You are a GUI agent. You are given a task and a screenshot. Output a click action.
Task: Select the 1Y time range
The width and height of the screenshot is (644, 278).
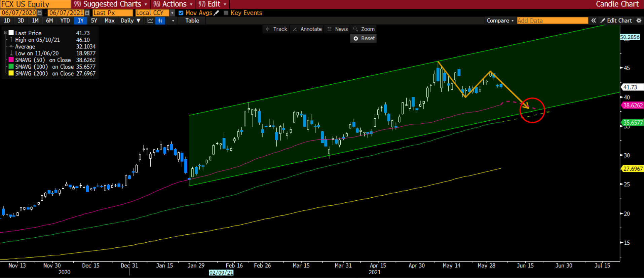pyautogui.click(x=80, y=21)
